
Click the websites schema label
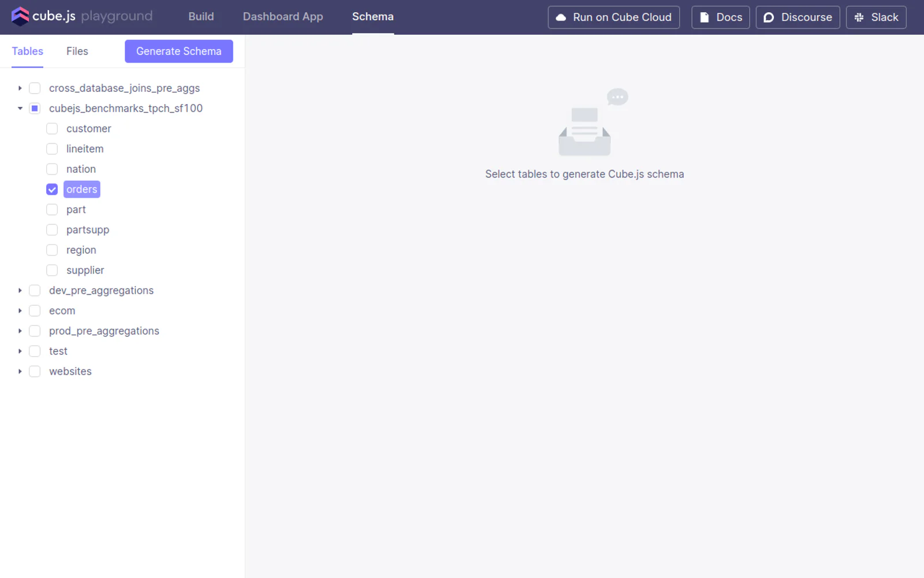click(70, 371)
